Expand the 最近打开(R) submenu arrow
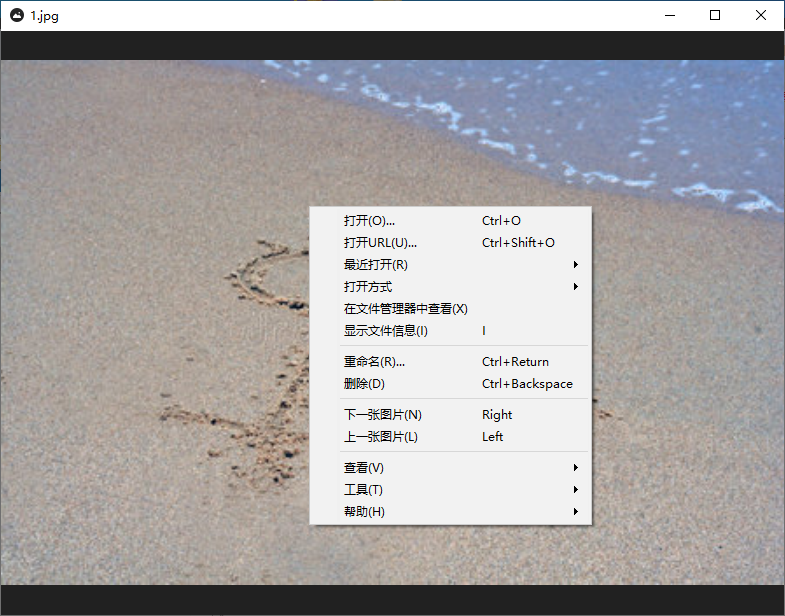Screen dimensions: 785x616 (x=575, y=265)
